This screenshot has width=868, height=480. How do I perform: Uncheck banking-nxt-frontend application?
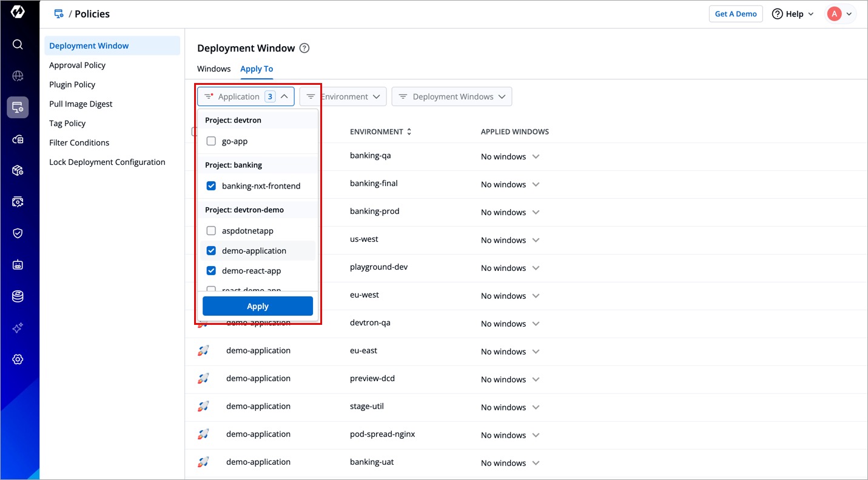[211, 186]
